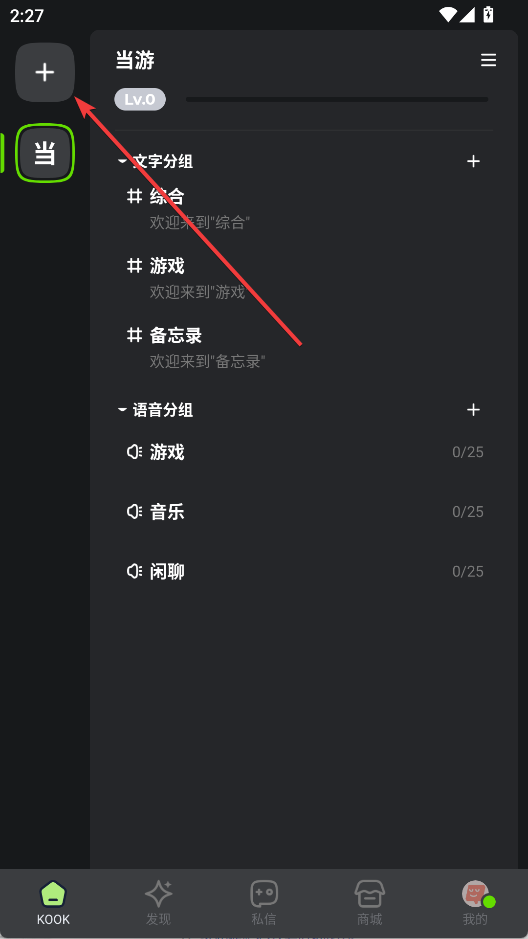Collapse the 语音分组 group
The height and width of the screenshot is (939, 528).
point(156,410)
